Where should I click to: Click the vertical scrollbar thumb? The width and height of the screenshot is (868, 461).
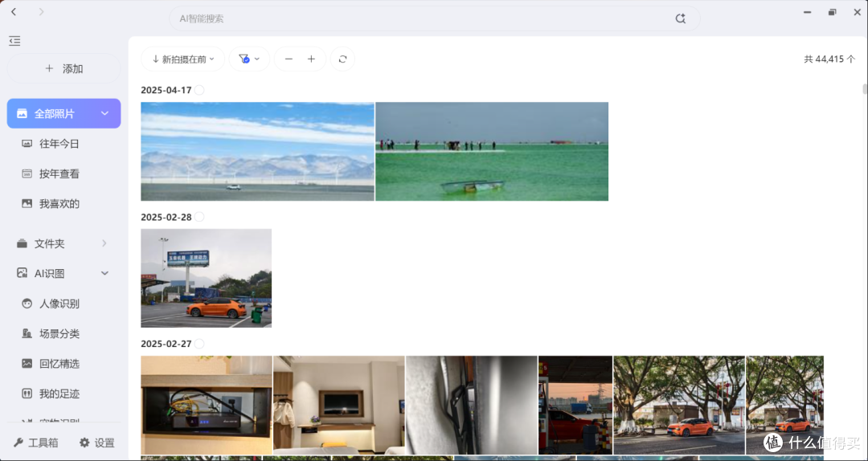point(865,89)
